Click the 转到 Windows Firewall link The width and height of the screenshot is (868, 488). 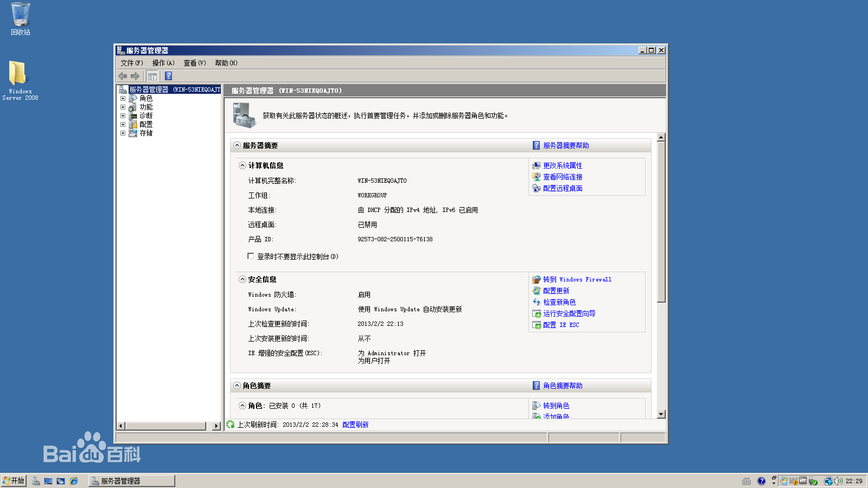(577, 279)
